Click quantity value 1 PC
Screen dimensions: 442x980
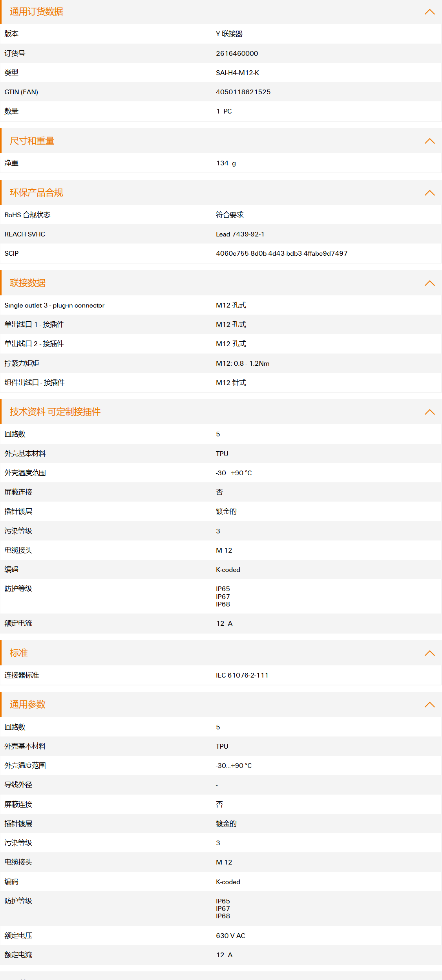pyautogui.click(x=224, y=112)
